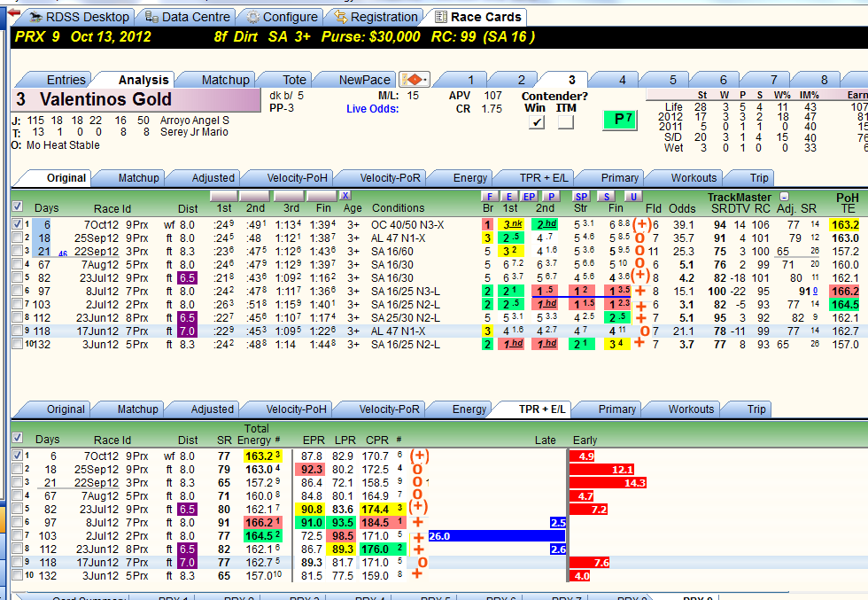The height and width of the screenshot is (600, 868).
Task: Collapse TrackMaster columns with the minus button
Action: 784,196
